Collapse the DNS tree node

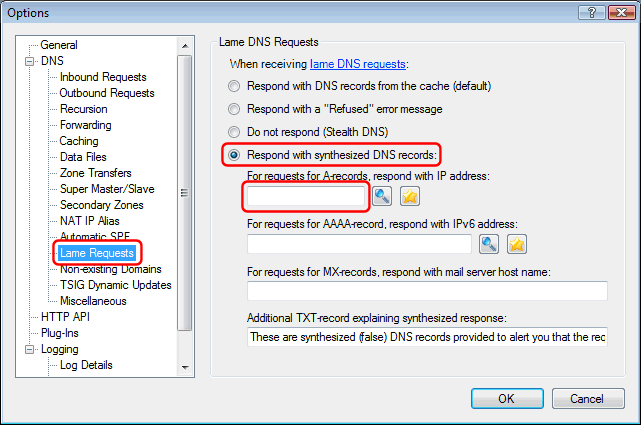click(x=29, y=61)
